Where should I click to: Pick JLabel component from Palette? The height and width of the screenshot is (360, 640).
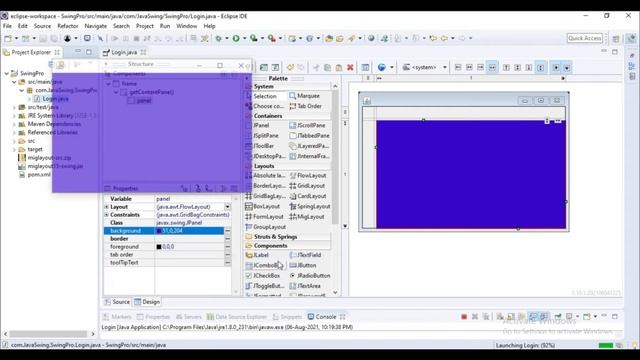(x=257, y=255)
